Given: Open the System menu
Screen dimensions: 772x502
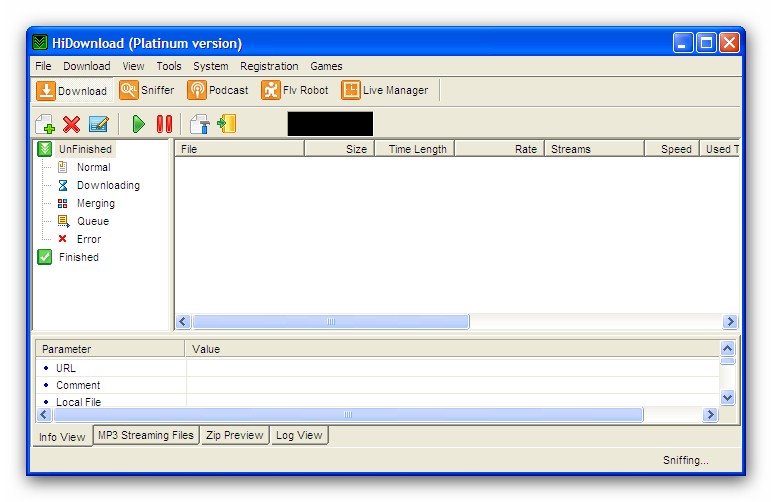Looking at the screenshot, I should [x=211, y=66].
